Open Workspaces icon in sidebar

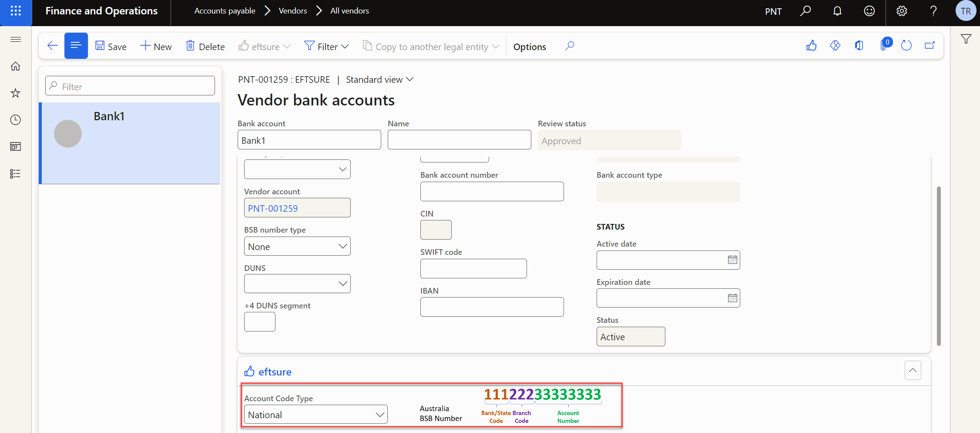(16, 147)
